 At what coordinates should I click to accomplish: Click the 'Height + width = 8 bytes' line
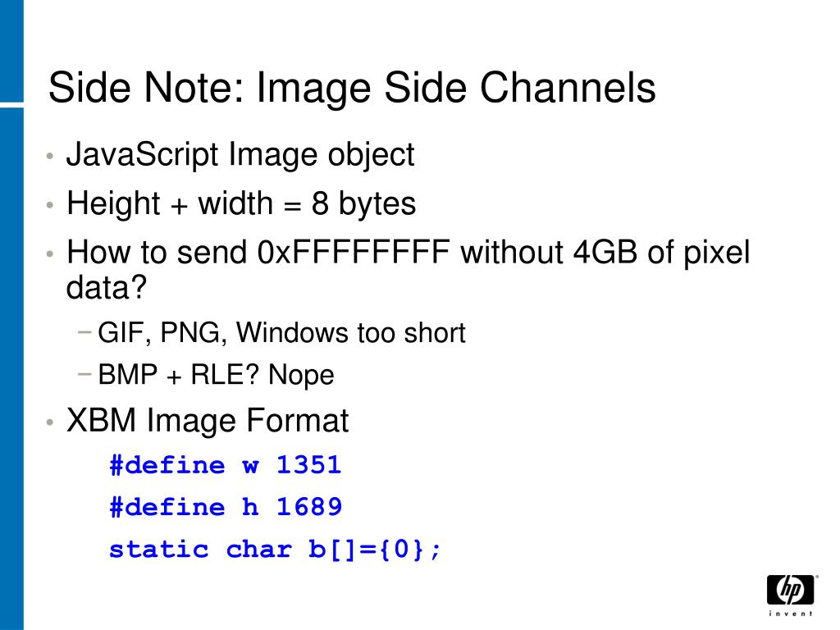[x=241, y=203]
